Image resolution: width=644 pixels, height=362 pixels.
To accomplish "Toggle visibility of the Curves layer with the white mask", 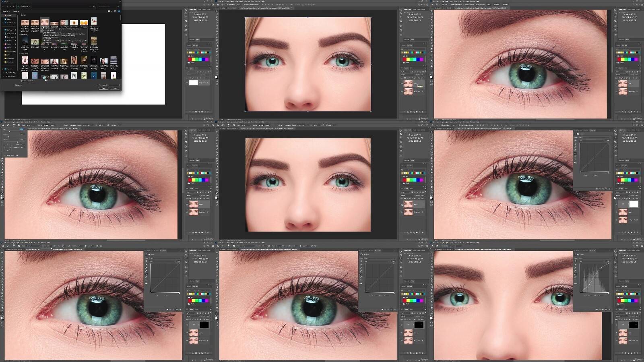I will point(617,204).
